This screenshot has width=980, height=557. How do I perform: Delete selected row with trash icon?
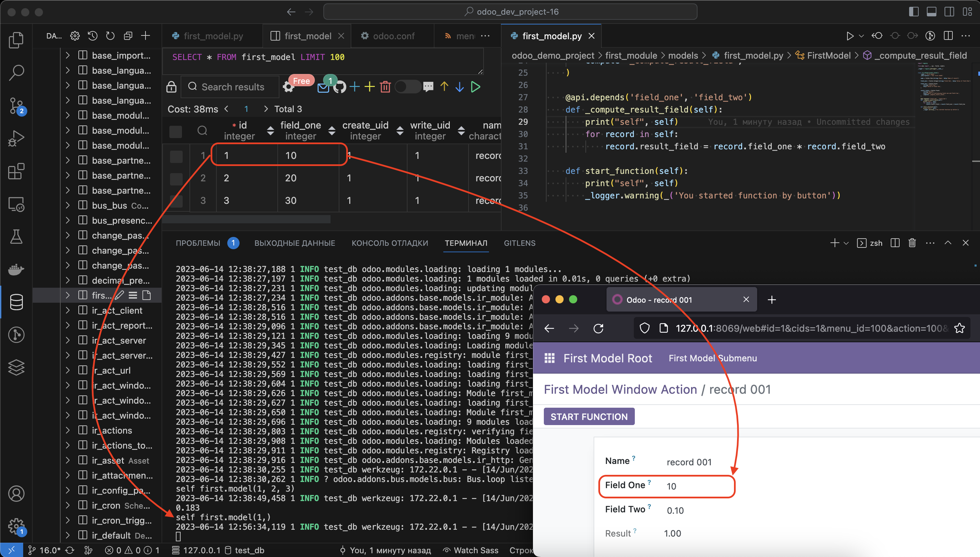(x=385, y=87)
